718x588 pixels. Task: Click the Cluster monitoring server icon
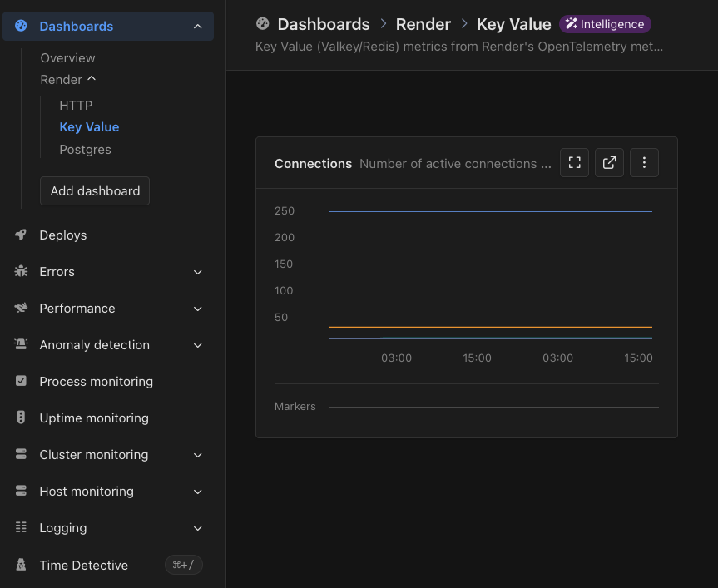click(x=21, y=454)
